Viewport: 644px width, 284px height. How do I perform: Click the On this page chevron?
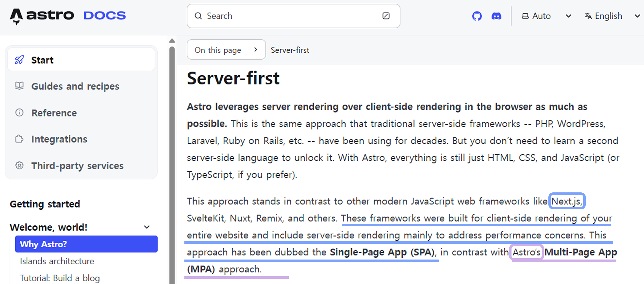click(255, 50)
